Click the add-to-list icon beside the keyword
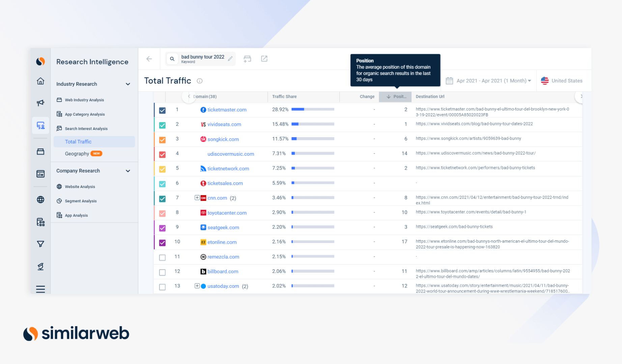Screen dimensions: 622x364 pyautogui.click(x=247, y=59)
